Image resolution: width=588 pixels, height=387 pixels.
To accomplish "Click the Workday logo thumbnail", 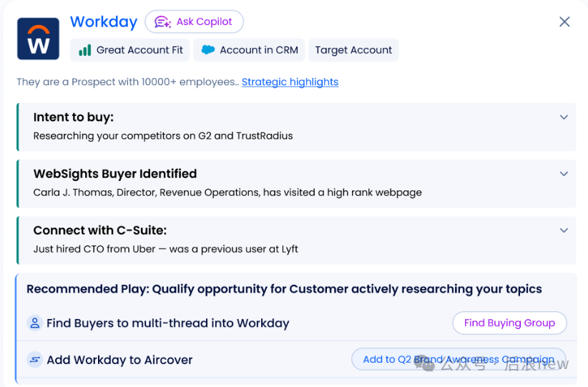I will click(x=38, y=39).
